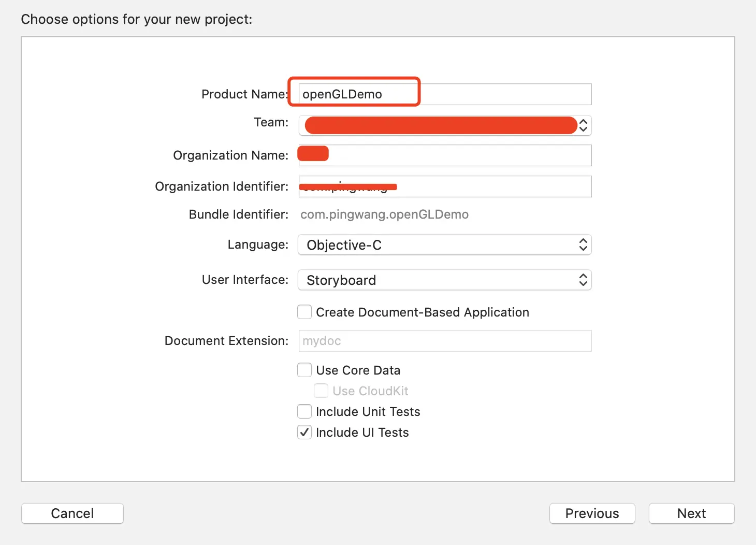The width and height of the screenshot is (756, 545).
Task: Uncheck the Include UI Tests checkbox
Action: click(304, 433)
